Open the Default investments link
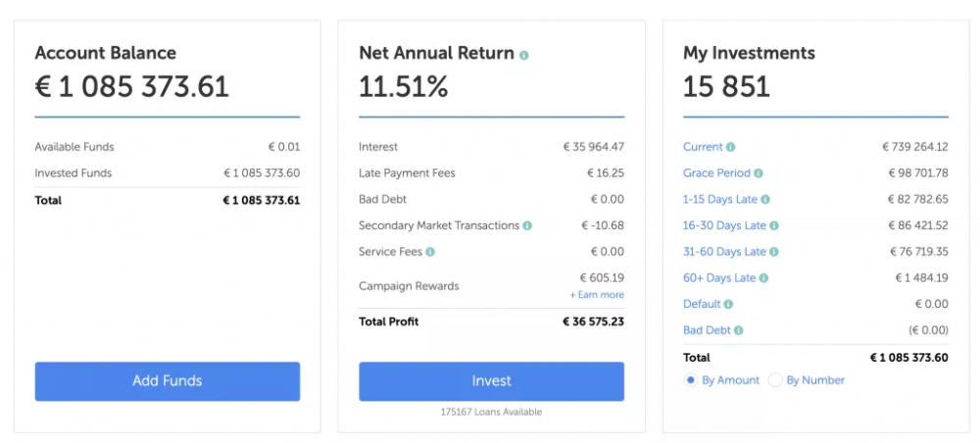This screenshot has width=980, height=443. coord(702,305)
